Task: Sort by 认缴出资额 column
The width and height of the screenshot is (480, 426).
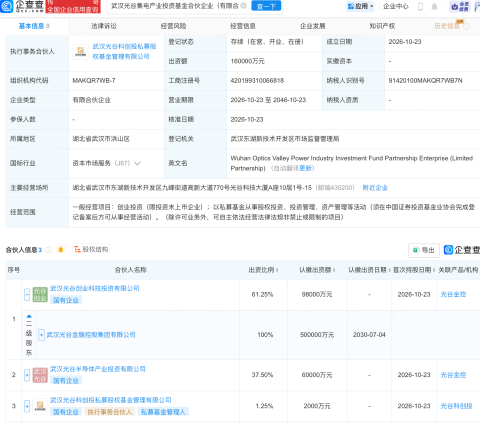Action: click(x=334, y=270)
